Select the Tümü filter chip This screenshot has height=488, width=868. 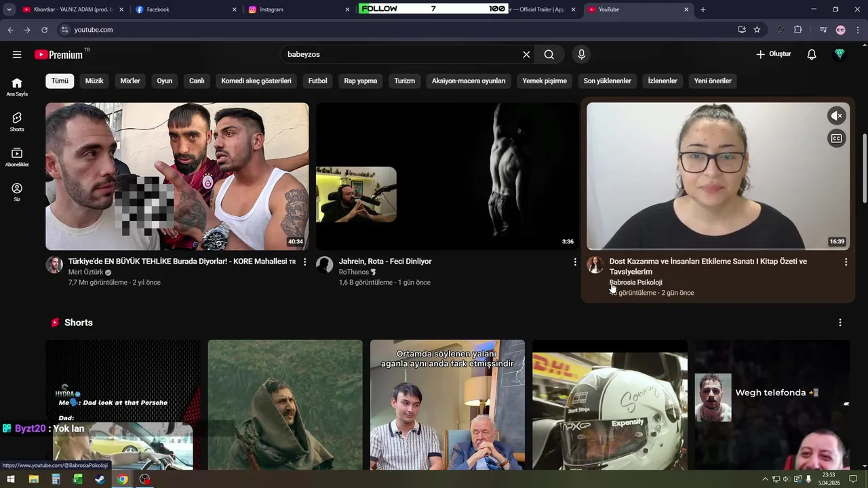pos(60,81)
